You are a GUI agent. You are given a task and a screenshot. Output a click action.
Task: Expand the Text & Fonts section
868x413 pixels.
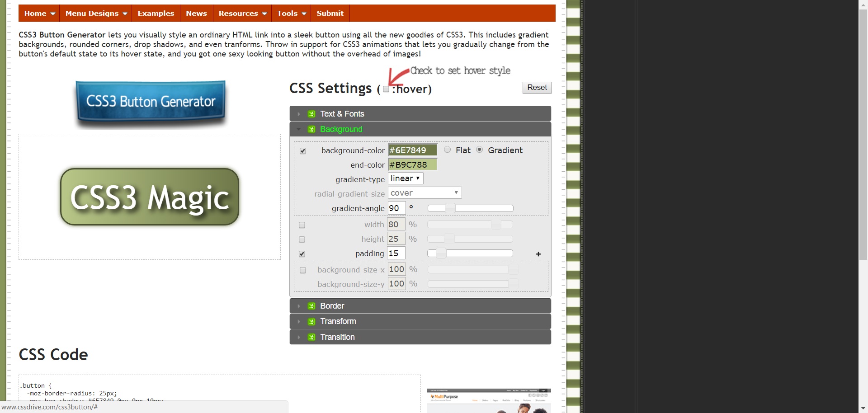342,114
